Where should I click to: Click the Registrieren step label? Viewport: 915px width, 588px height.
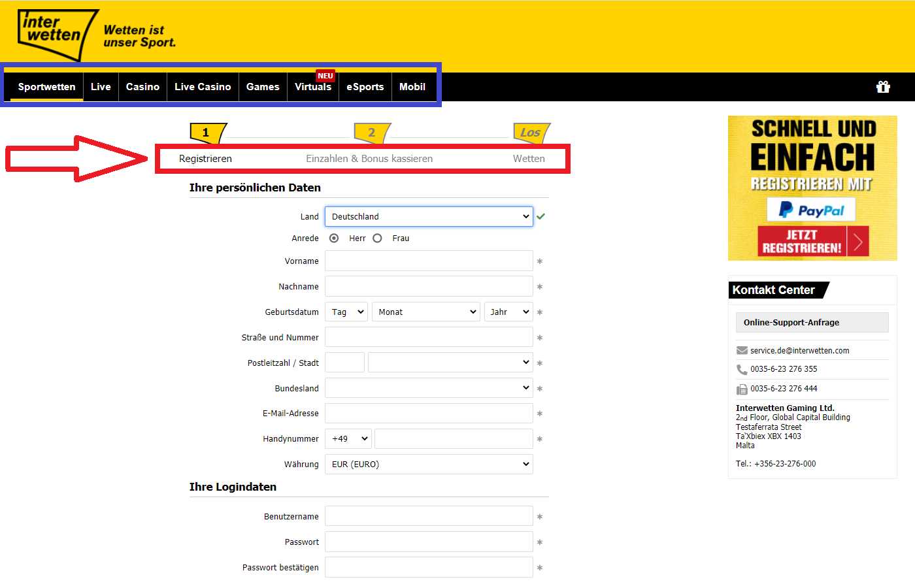coord(205,159)
